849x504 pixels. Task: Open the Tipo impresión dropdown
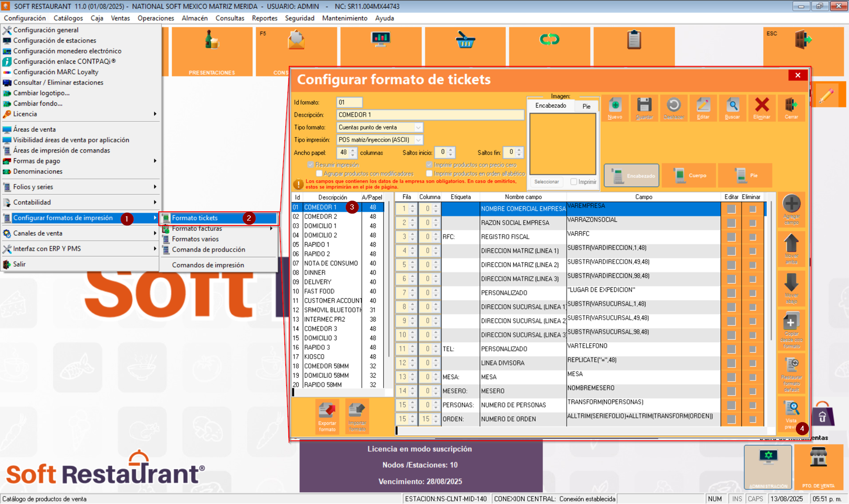(x=418, y=140)
